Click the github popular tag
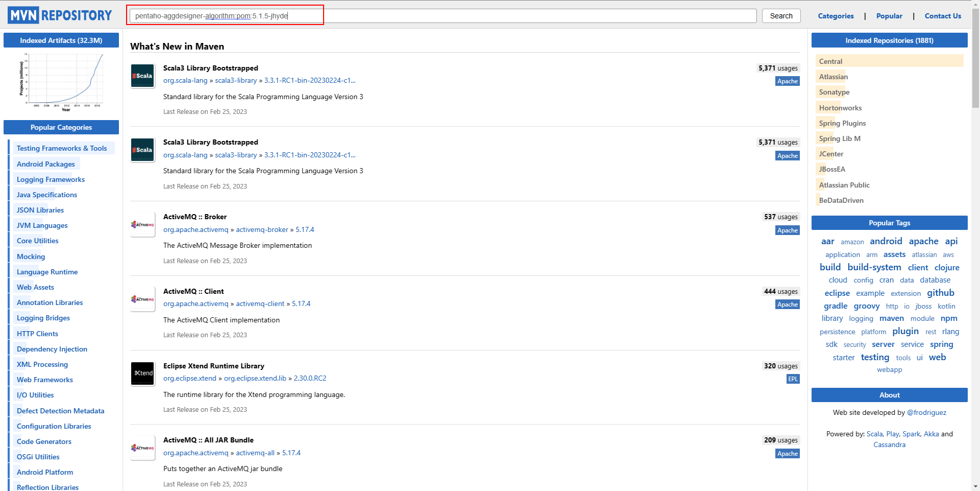Viewport: 980px width, 491px height. click(x=940, y=293)
